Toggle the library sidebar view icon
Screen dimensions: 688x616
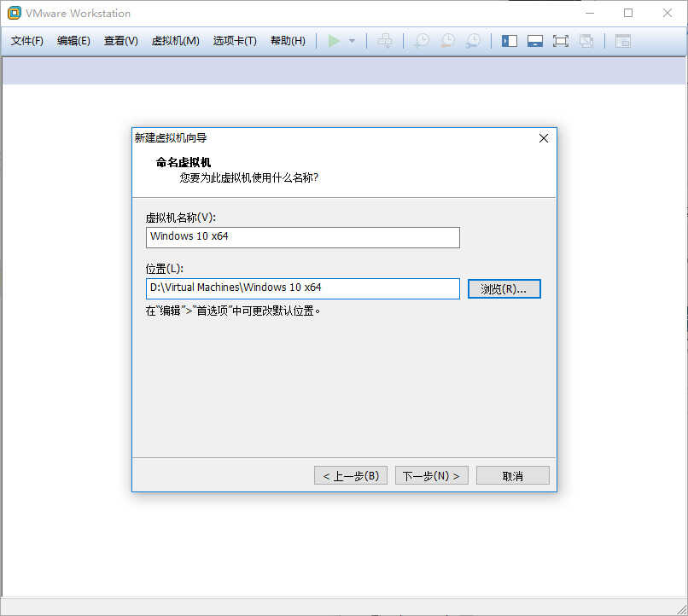click(x=510, y=41)
